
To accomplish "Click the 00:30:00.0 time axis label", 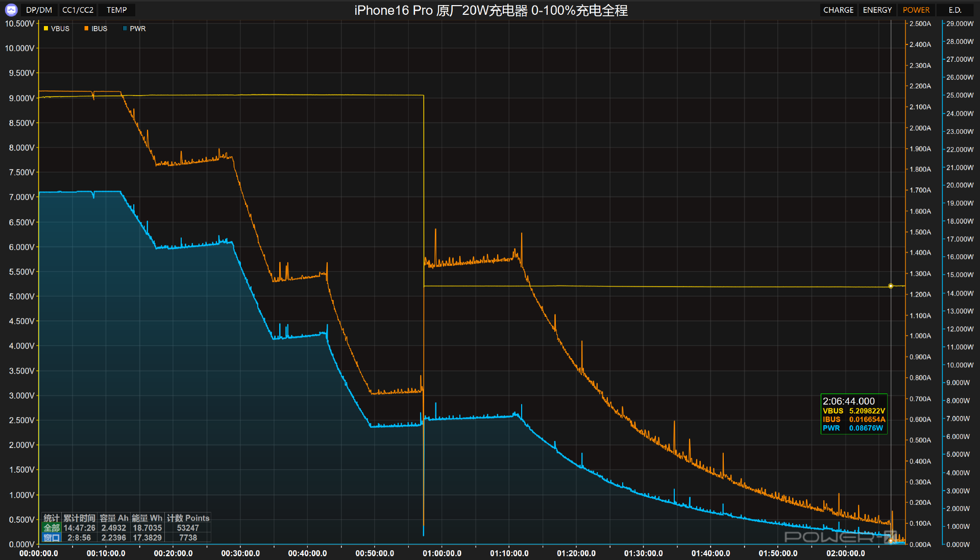I will click(x=240, y=553).
